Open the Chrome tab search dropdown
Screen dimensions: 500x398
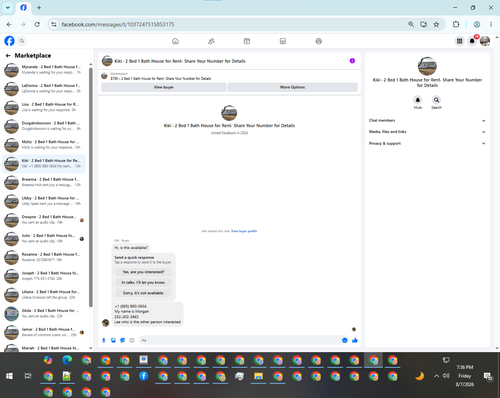pos(8,7)
